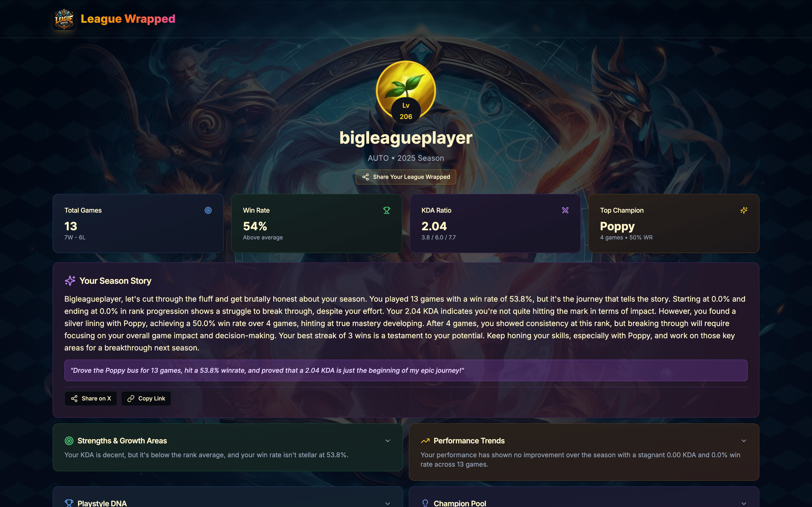The image size is (812, 507).
Task: Click the lightbulb icon next to Champion Pool
Action: (x=425, y=503)
